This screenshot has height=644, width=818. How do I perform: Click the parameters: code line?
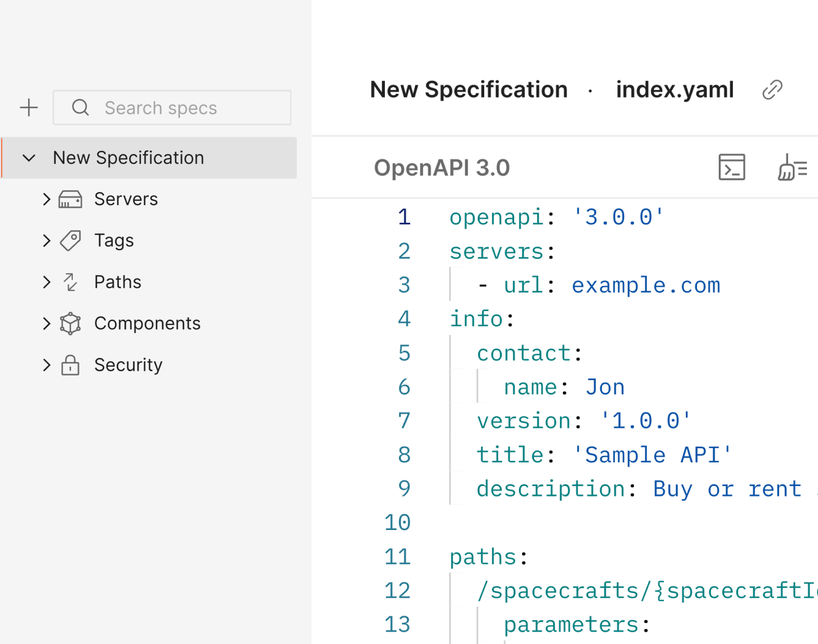[x=577, y=625]
